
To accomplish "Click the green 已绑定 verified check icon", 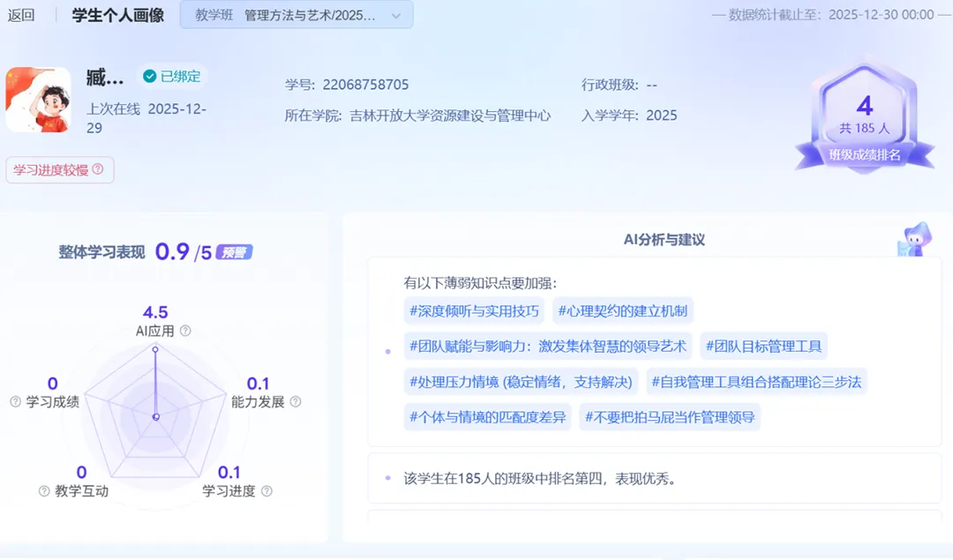I will click(149, 77).
